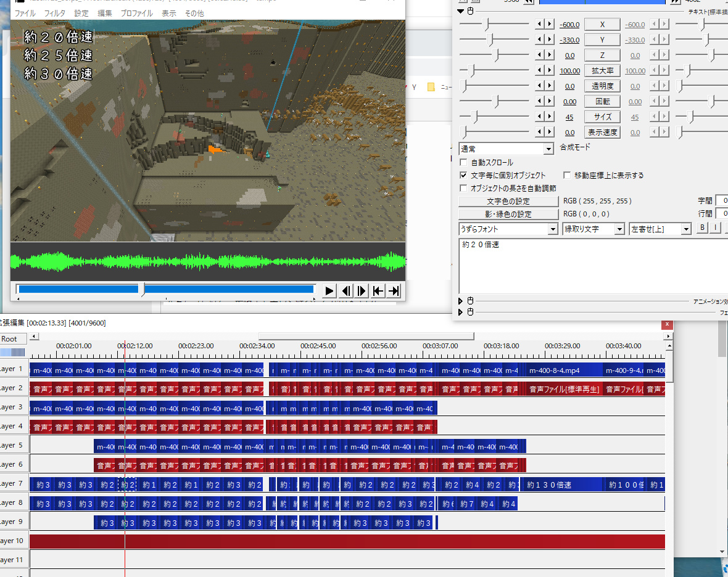Open 文字色の設定 color settings
This screenshot has height=577, width=728.
(x=508, y=202)
